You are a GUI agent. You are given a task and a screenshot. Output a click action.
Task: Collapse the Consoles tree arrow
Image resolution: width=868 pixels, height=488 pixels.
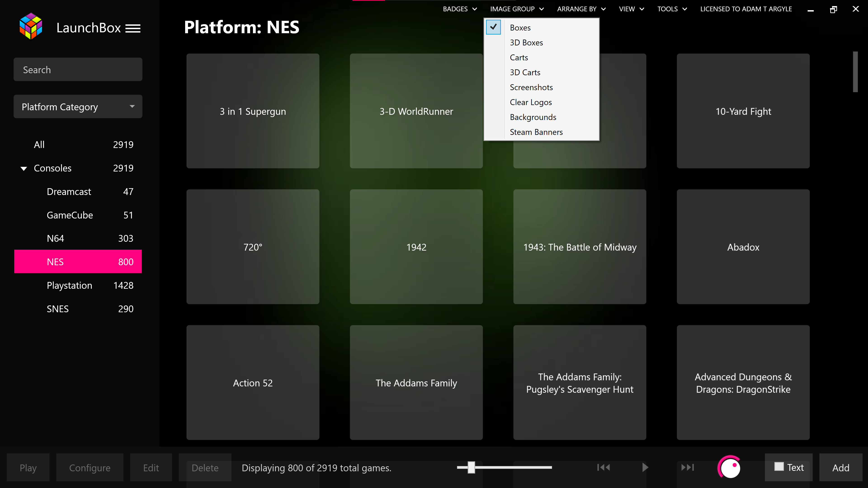coord(24,168)
